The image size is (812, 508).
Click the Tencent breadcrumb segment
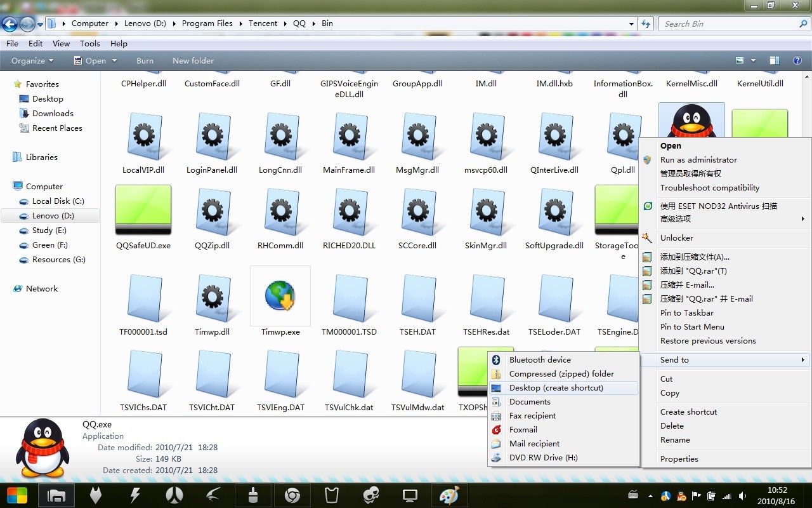263,23
